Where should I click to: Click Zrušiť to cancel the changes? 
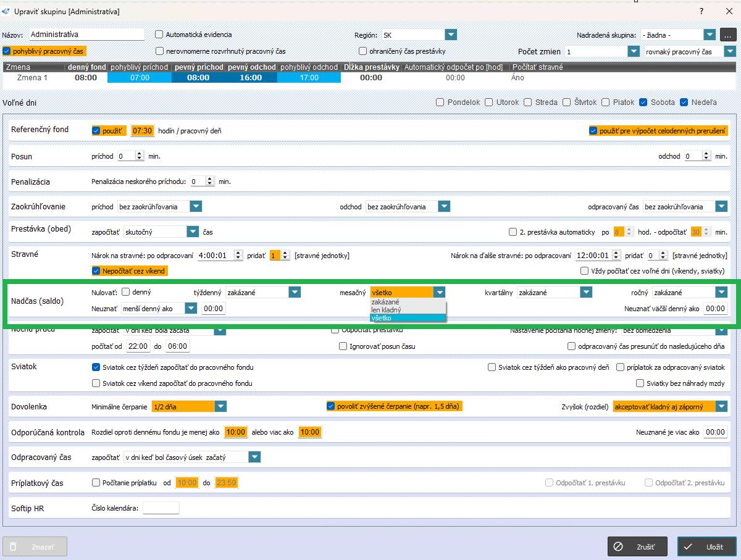pos(639,546)
